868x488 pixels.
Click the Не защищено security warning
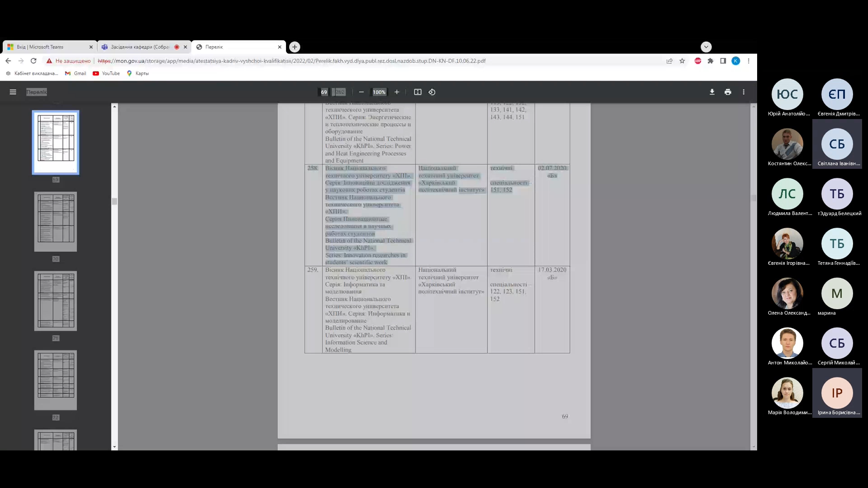(x=68, y=61)
